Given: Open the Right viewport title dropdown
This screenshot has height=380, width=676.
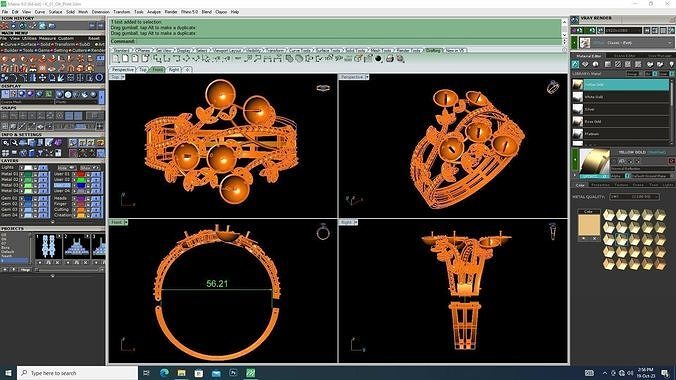Looking at the screenshot, I should pos(356,222).
